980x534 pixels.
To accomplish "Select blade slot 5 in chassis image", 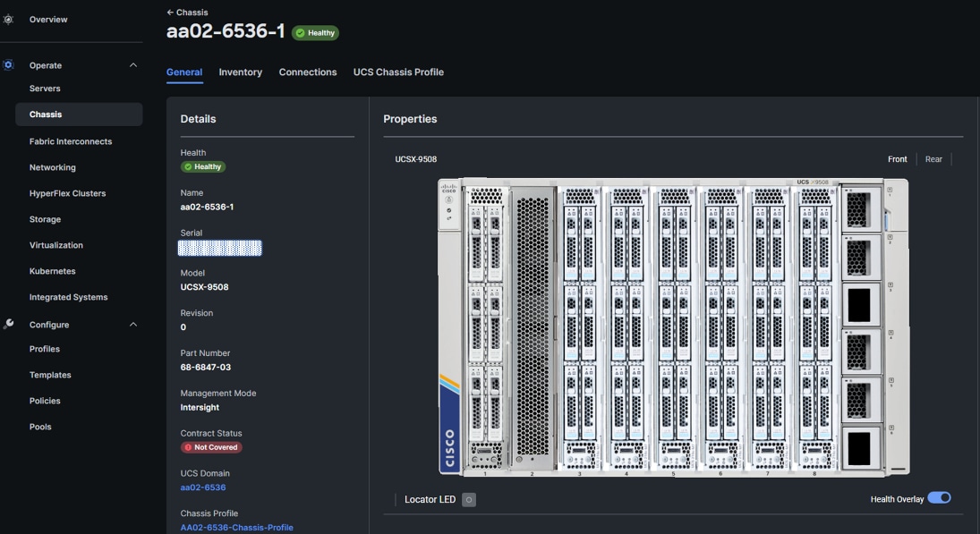I will click(x=674, y=328).
